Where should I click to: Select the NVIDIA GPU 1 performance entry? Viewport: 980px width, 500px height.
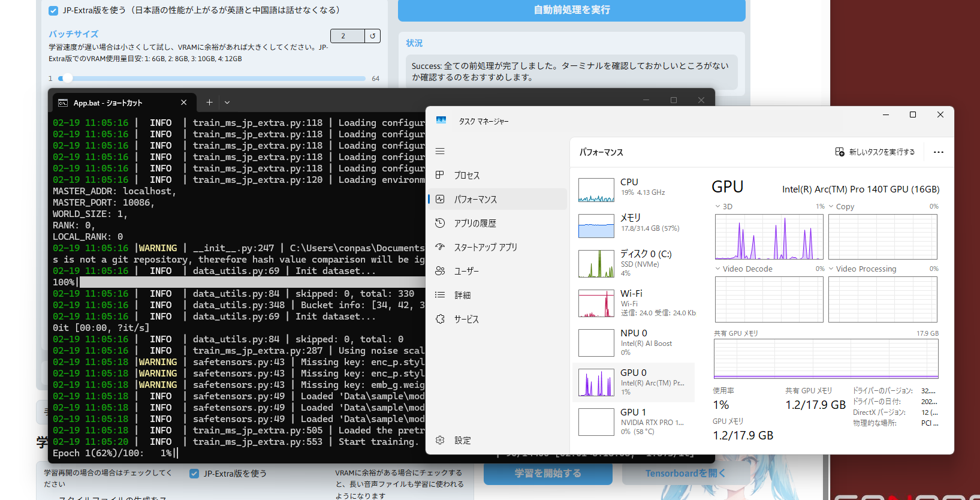tap(634, 421)
